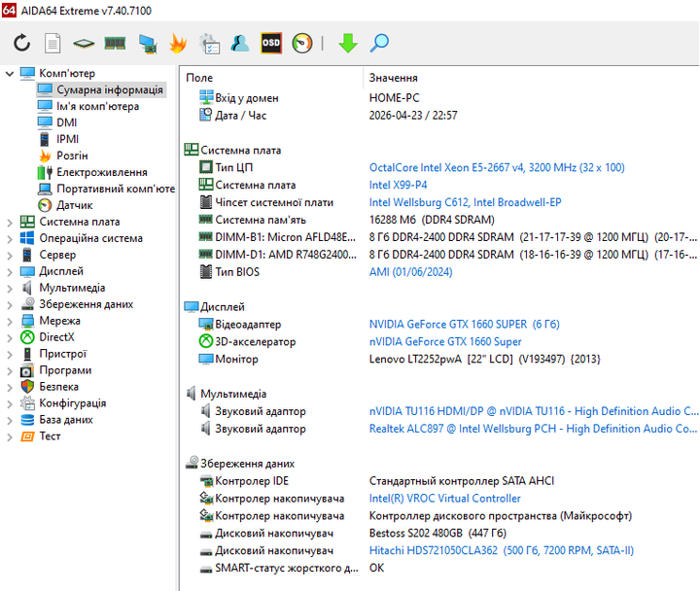Select the База даних tree category
This screenshot has height=591, width=700.
[66, 420]
